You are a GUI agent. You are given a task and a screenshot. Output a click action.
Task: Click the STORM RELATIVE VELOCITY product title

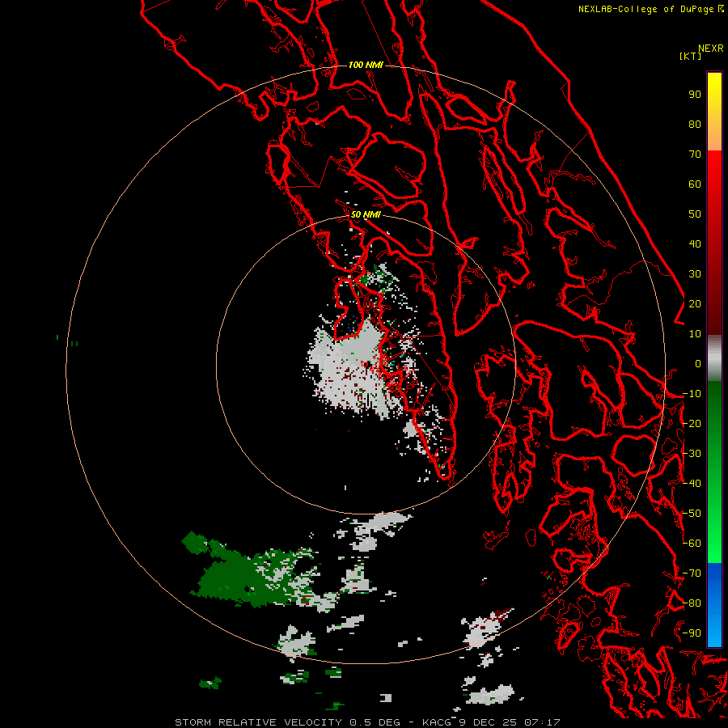(258, 722)
